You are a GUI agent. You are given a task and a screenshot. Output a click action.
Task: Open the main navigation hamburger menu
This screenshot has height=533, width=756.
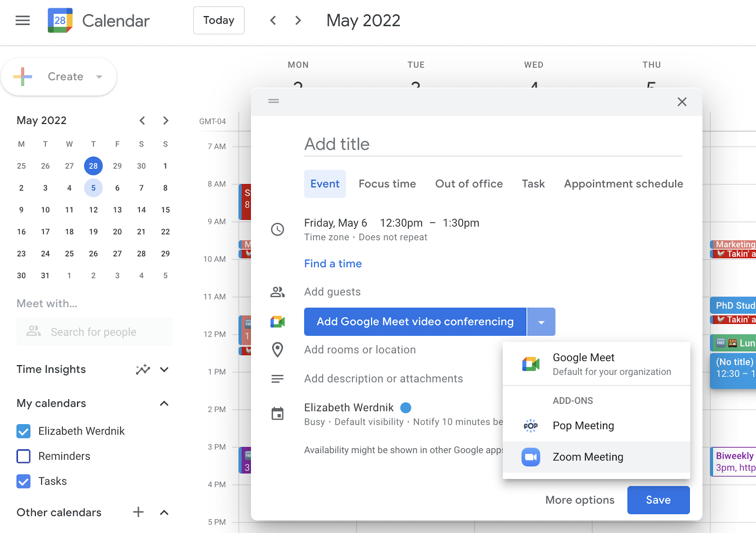pos(22,20)
